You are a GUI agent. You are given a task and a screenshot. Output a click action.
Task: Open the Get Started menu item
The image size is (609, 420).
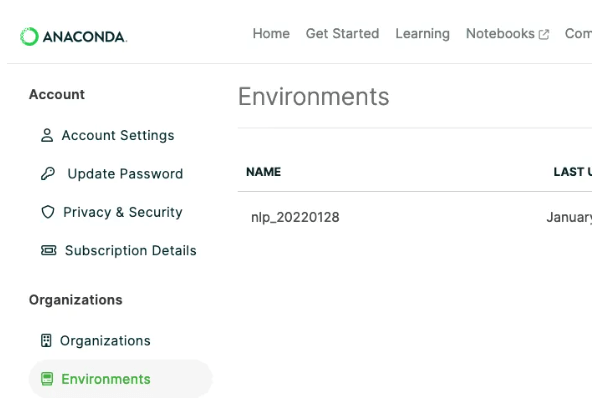342,34
